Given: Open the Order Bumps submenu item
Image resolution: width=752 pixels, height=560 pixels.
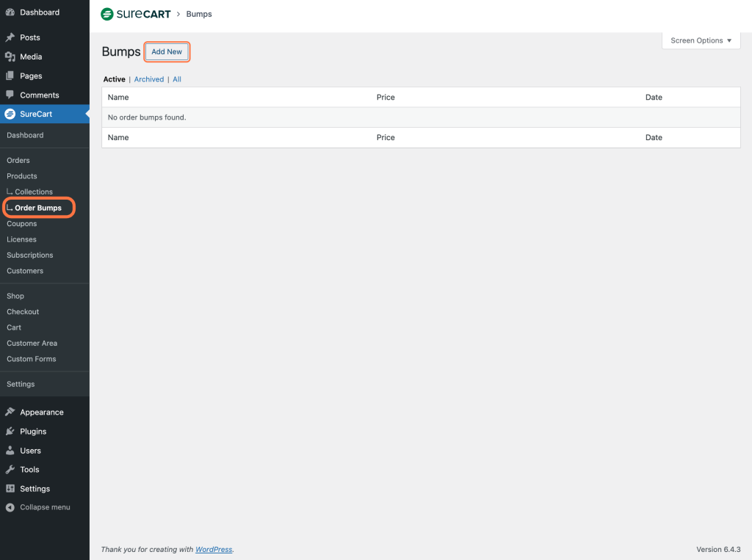Looking at the screenshot, I should click(38, 208).
